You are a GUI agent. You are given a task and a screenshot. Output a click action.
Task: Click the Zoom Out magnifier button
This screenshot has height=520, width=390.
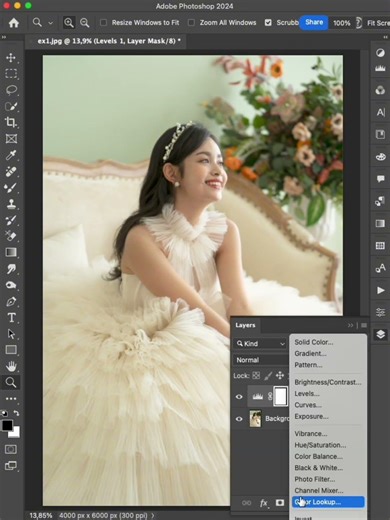[85, 23]
